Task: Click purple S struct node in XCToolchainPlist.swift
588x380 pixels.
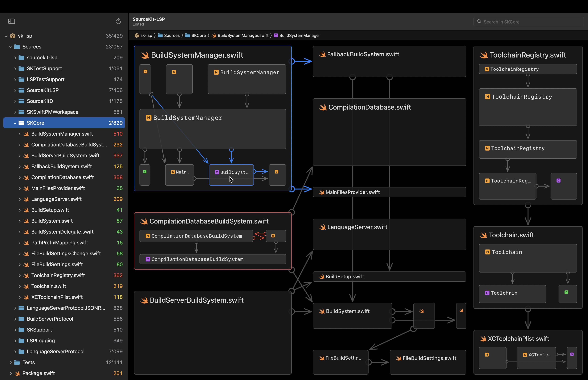Action: 572,358
